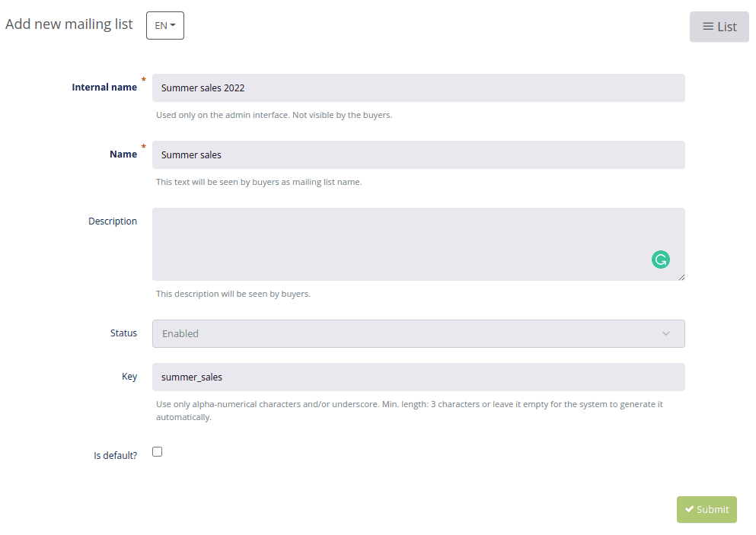The width and height of the screenshot is (756, 535).
Task: Focus the Internal name field
Action: 419,88
